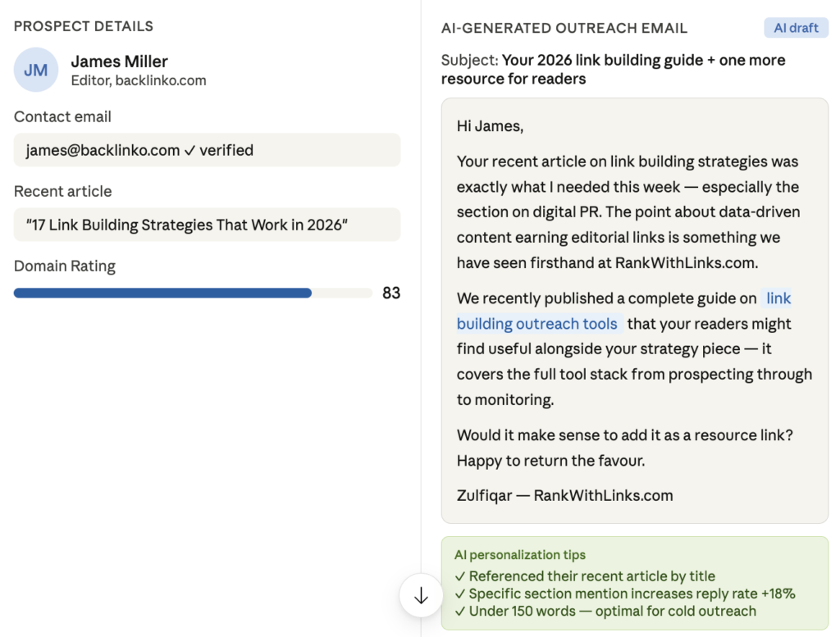Viewport: 840px width, 637px height.
Task: Click the JM avatar circle
Action: point(36,70)
